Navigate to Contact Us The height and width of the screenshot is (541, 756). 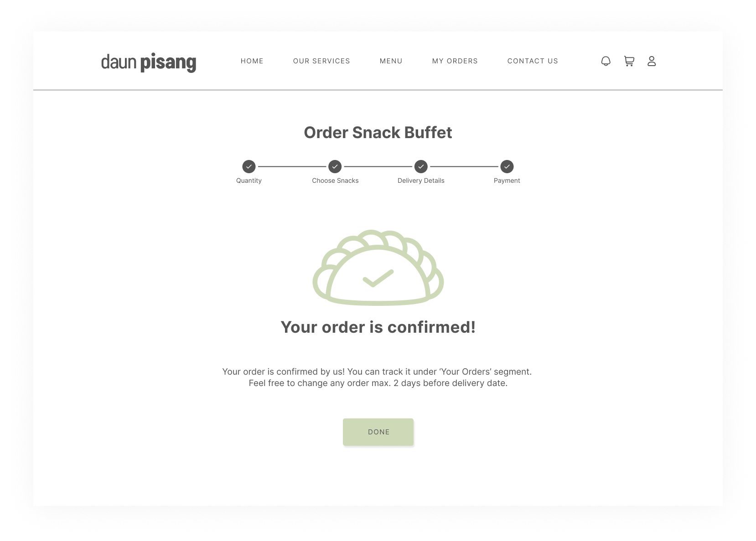(x=533, y=61)
